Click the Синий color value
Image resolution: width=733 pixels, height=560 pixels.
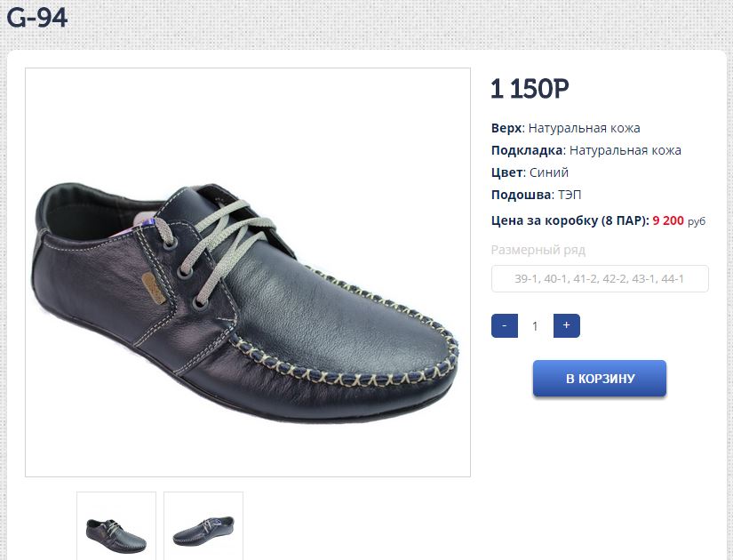(x=548, y=172)
